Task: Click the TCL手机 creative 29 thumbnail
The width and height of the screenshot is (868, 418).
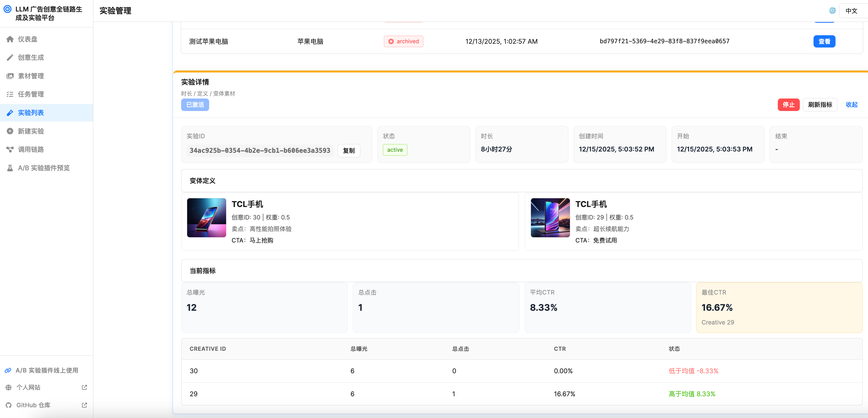Action: pos(550,218)
